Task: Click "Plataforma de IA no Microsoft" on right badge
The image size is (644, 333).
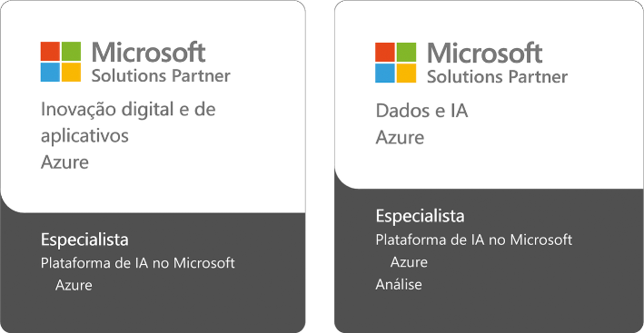Action: 474,240
